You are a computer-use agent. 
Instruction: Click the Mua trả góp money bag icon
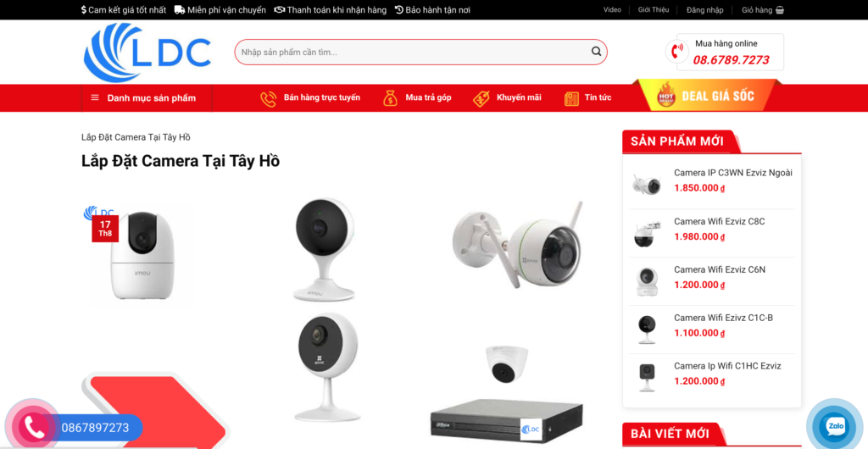coord(390,98)
